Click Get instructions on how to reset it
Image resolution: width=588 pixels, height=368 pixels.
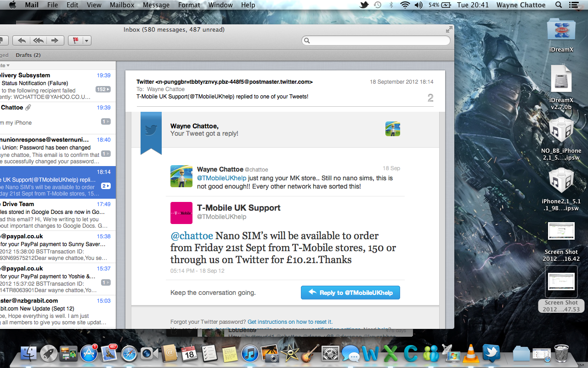click(x=290, y=322)
